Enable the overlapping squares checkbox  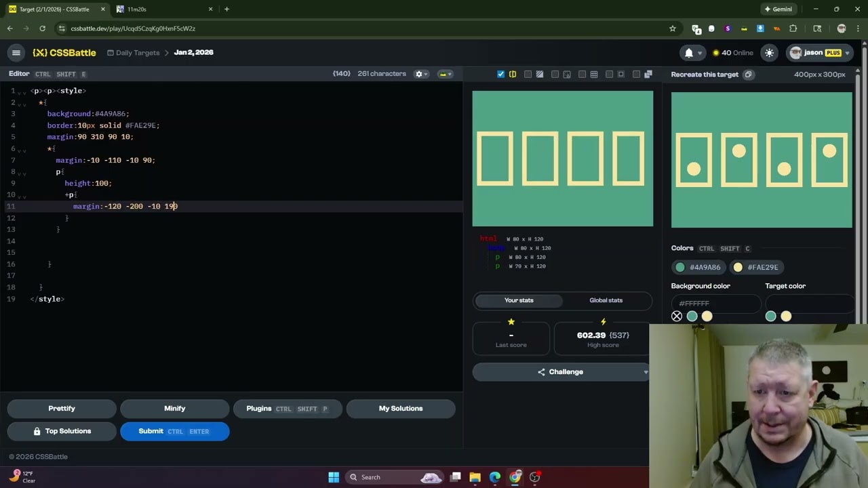pyautogui.click(x=636, y=75)
